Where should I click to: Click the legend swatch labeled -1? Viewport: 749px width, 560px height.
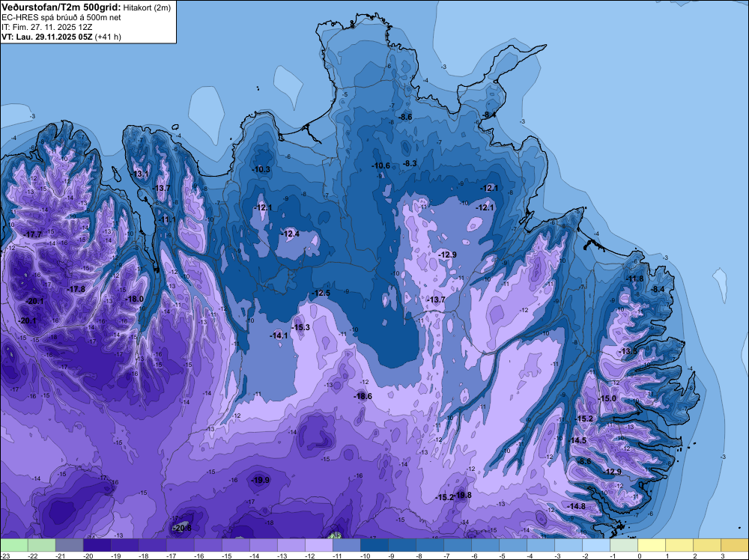click(x=623, y=545)
